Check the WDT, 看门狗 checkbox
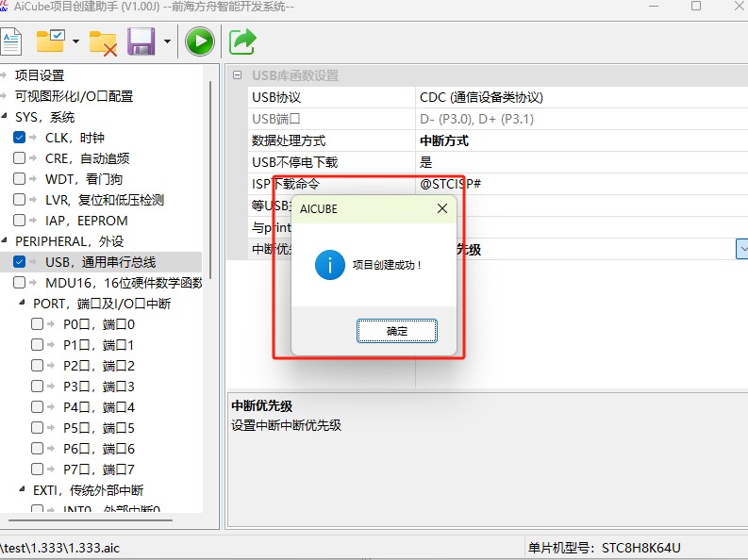The width and height of the screenshot is (748, 560). pyautogui.click(x=19, y=179)
